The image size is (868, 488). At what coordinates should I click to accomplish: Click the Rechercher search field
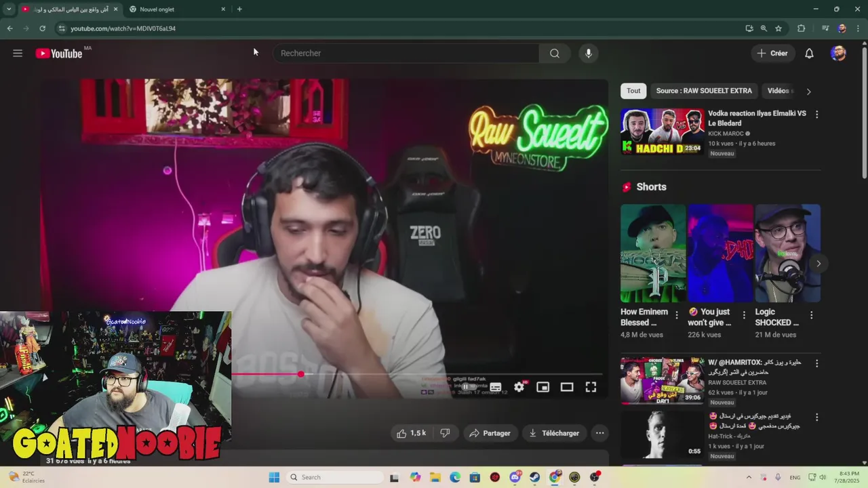pos(406,53)
